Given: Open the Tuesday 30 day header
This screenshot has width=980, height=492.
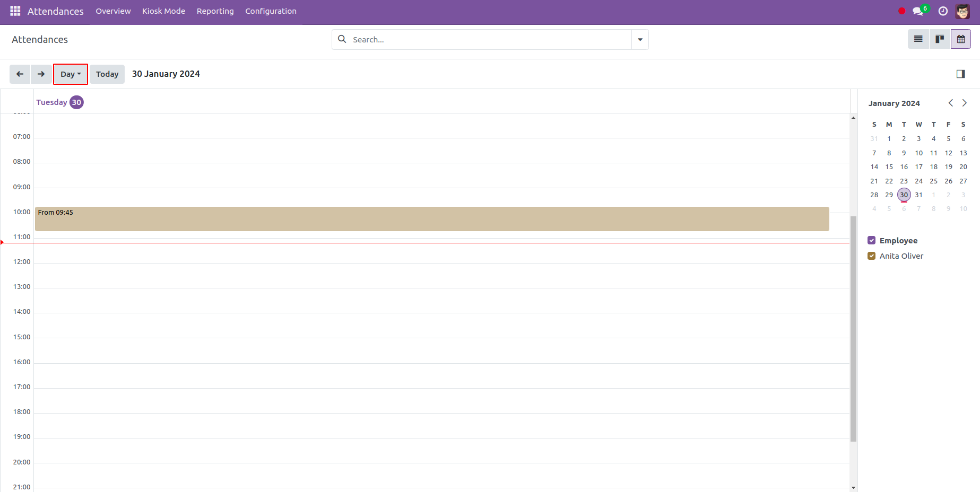Looking at the screenshot, I should click(59, 102).
